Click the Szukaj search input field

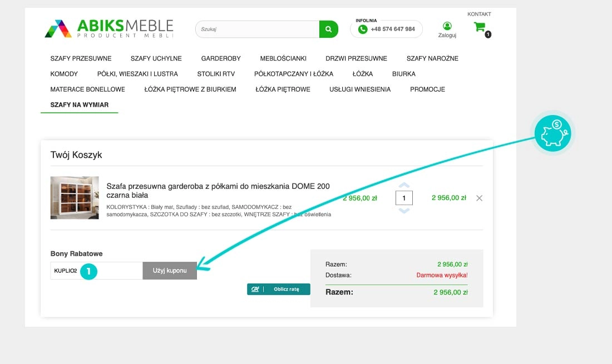[x=257, y=29]
